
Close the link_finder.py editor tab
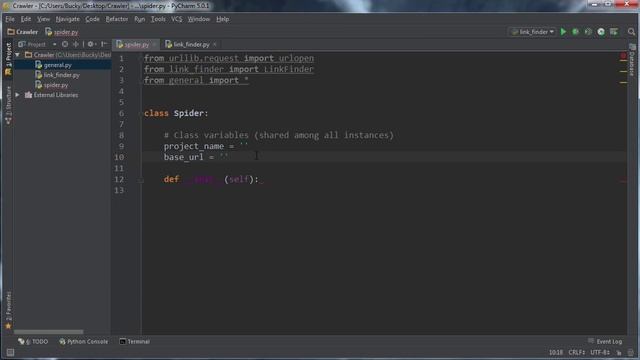point(215,44)
